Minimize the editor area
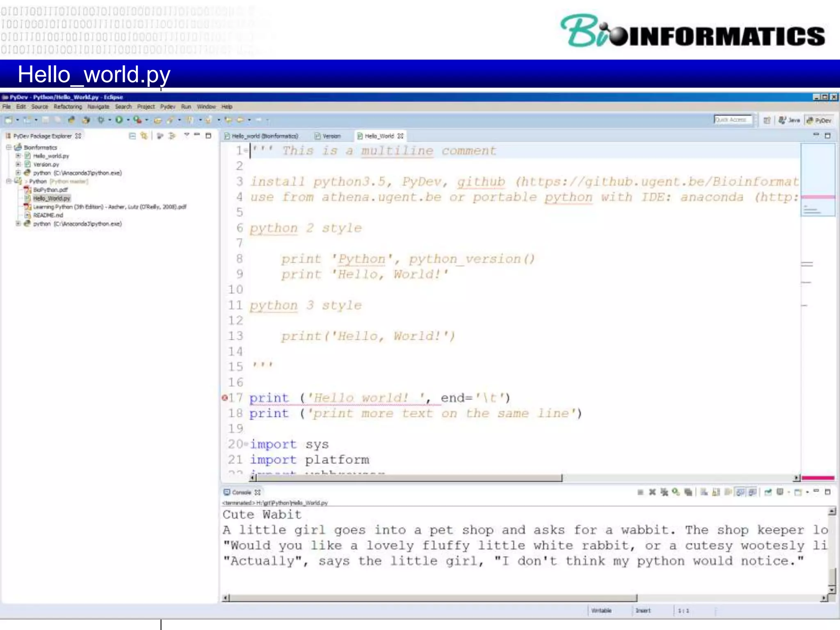This screenshot has height=630, width=840. 816,135
